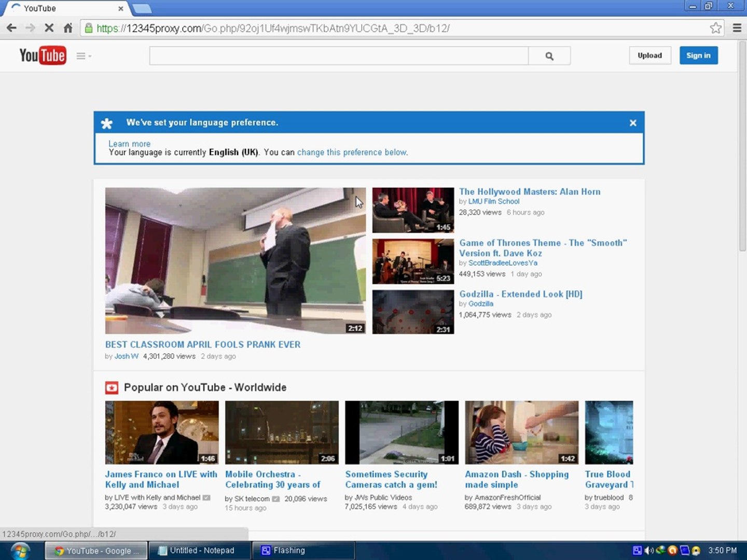Bookmark this page with the star icon
This screenshot has width=747, height=560.
point(716,28)
